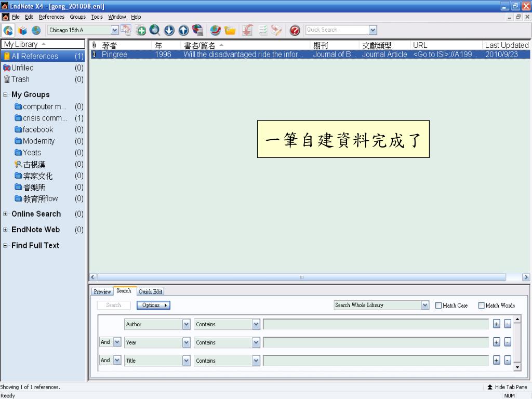Screen dimensions: 532x399
Task: Switch to Online Search mode (globe icon)
Action: (36, 30)
